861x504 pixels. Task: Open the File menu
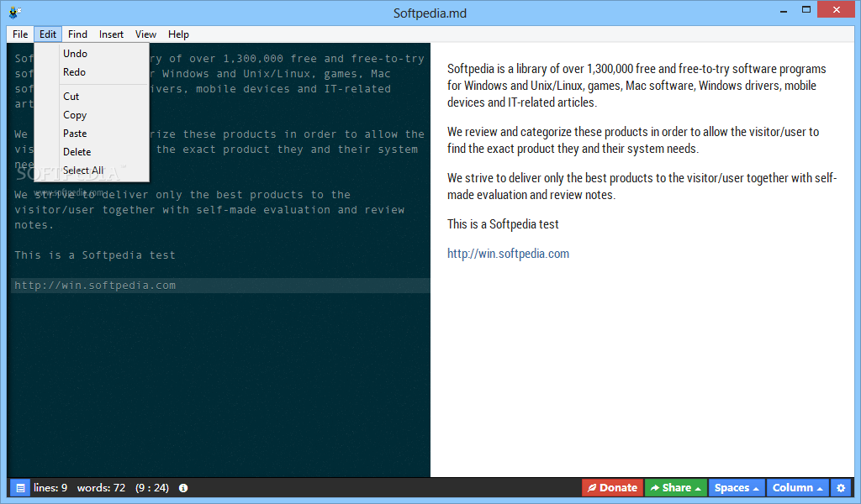(20, 34)
